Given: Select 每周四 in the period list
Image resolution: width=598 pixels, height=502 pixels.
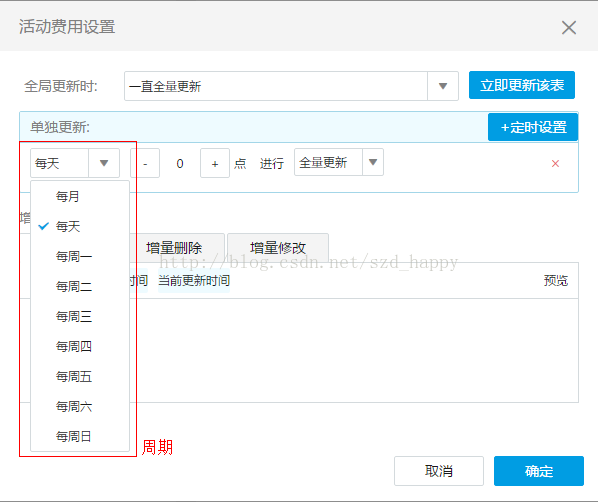Looking at the screenshot, I should (80, 346).
